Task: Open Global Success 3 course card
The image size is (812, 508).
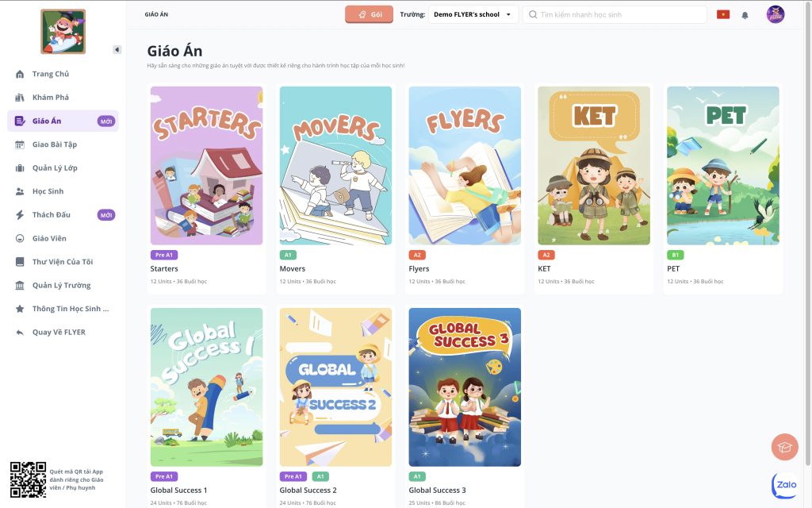Action: tap(465, 406)
